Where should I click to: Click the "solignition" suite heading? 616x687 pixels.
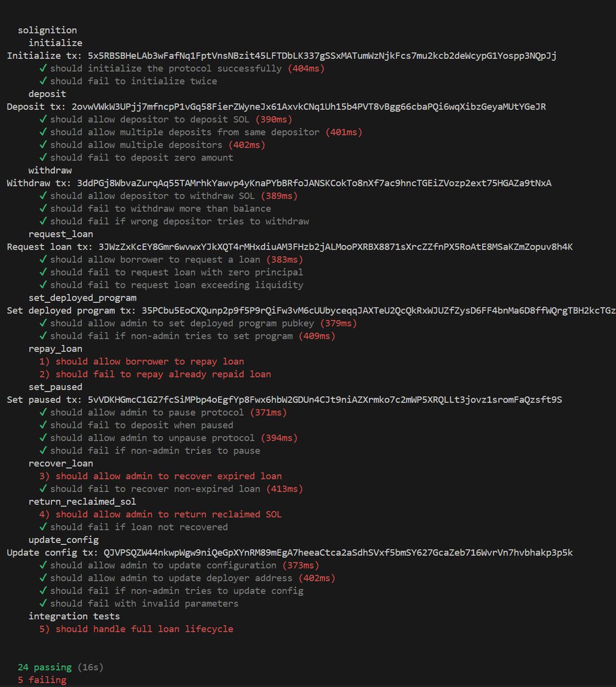pos(48,30)
